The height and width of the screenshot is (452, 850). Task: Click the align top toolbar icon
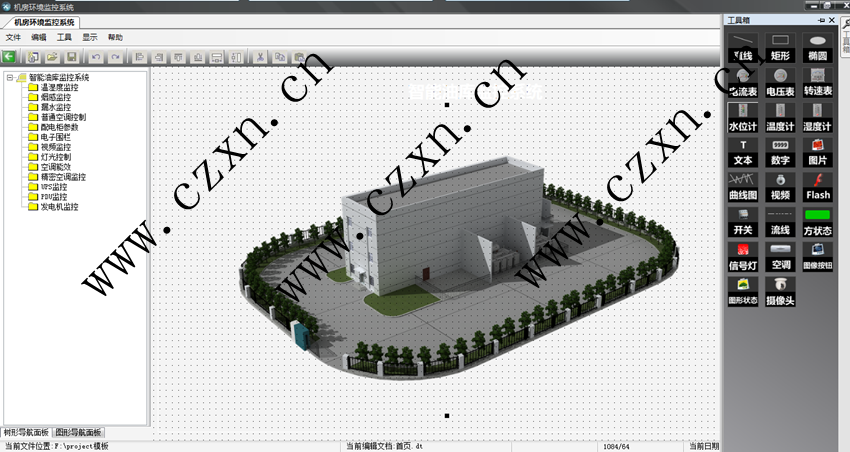pyautogui.click(x=178, y=56)
